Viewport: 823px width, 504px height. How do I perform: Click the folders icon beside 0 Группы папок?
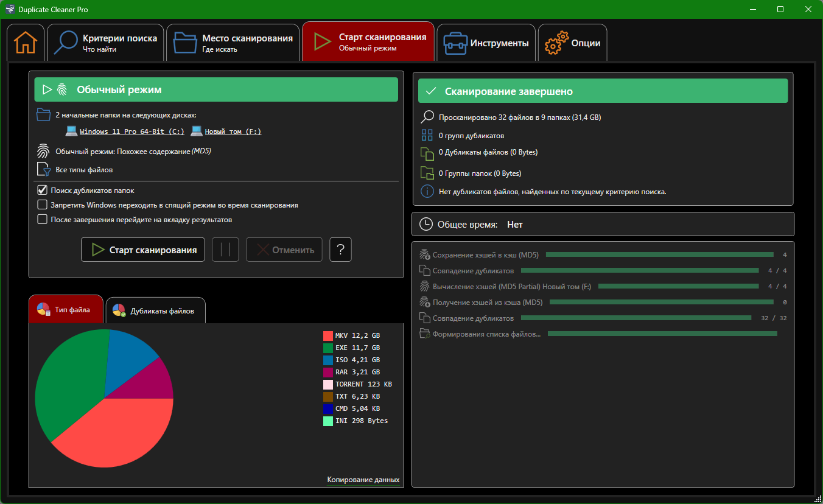coord(428,173)
